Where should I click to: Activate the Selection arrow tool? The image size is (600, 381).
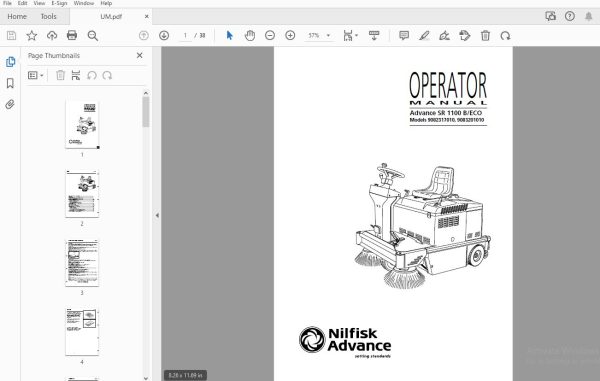pyautogui.click(x=230, y=36)
